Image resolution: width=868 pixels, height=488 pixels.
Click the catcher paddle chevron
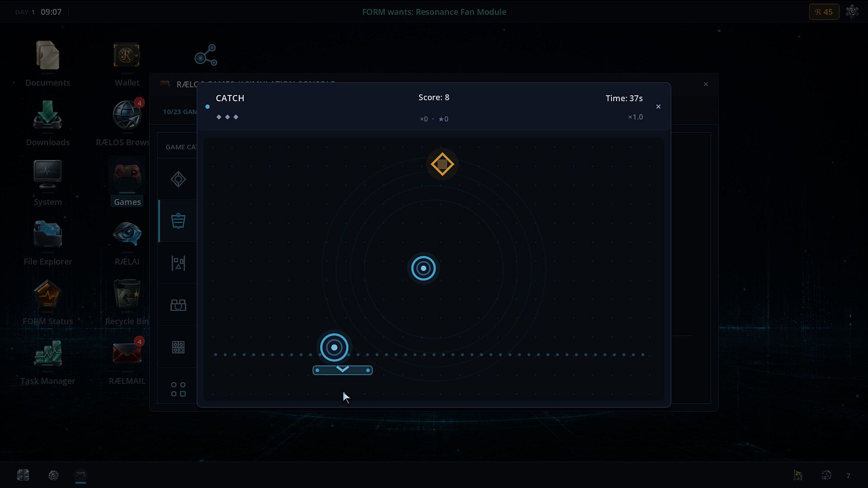pyautogui.click(x=343, y=370)
